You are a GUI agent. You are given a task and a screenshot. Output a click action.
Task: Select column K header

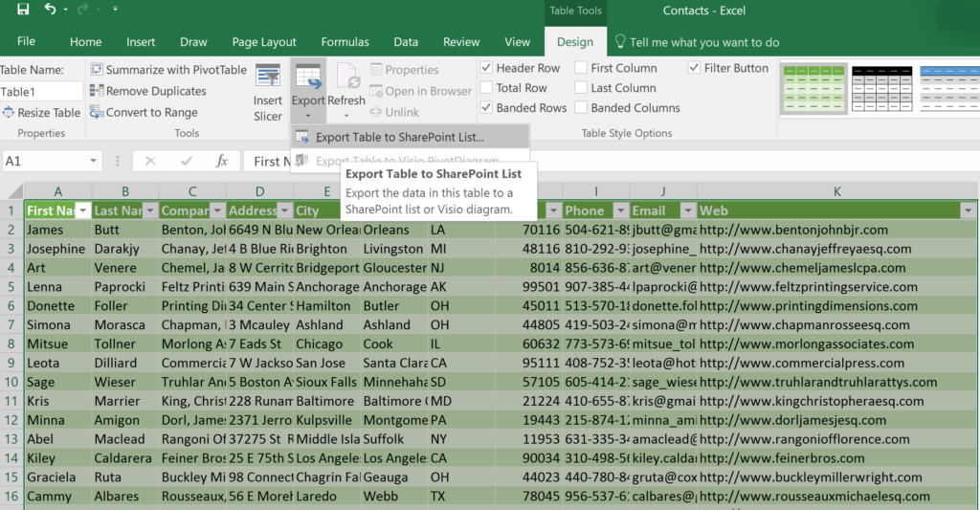(836, 191)
